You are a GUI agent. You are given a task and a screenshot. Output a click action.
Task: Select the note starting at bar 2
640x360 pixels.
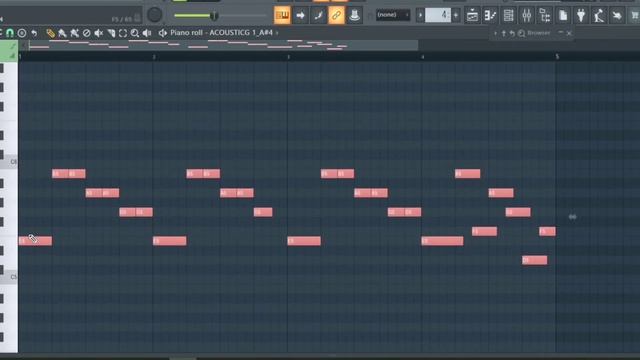[170, 241]
